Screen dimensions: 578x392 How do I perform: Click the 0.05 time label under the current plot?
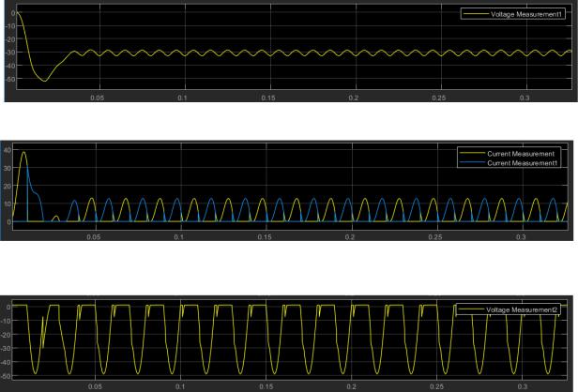pyautogui.click(x=94, y=237)
